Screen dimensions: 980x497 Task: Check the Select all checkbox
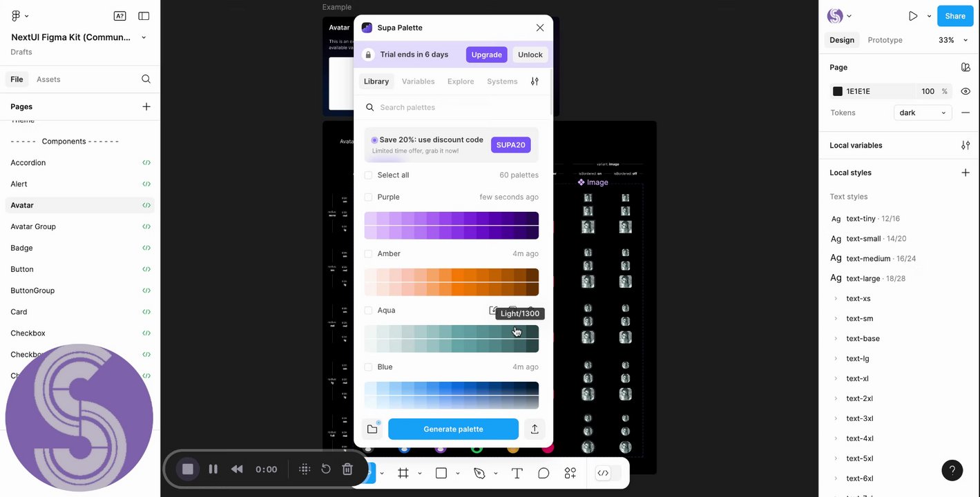click(368, 175)
